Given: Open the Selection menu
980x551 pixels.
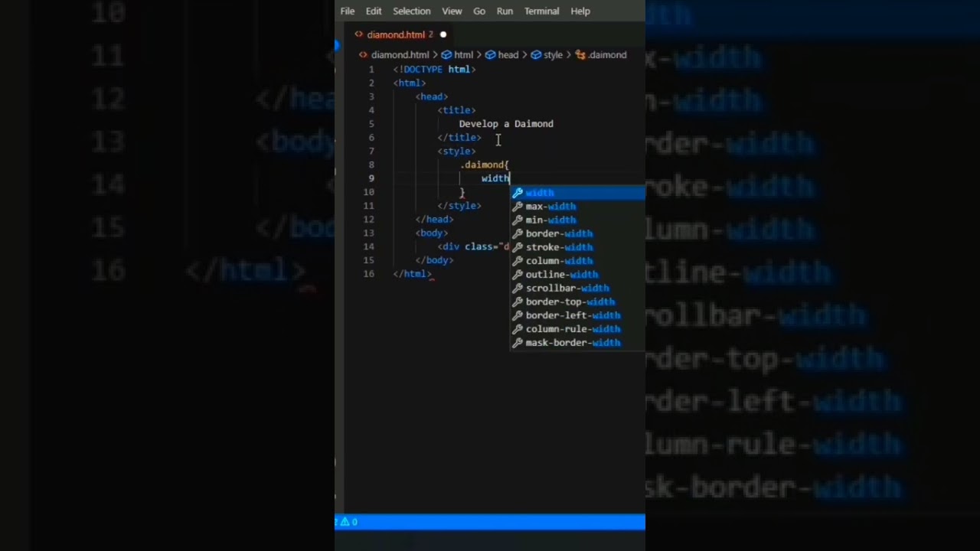Looking at the screenshot, I should click(412, 11).
